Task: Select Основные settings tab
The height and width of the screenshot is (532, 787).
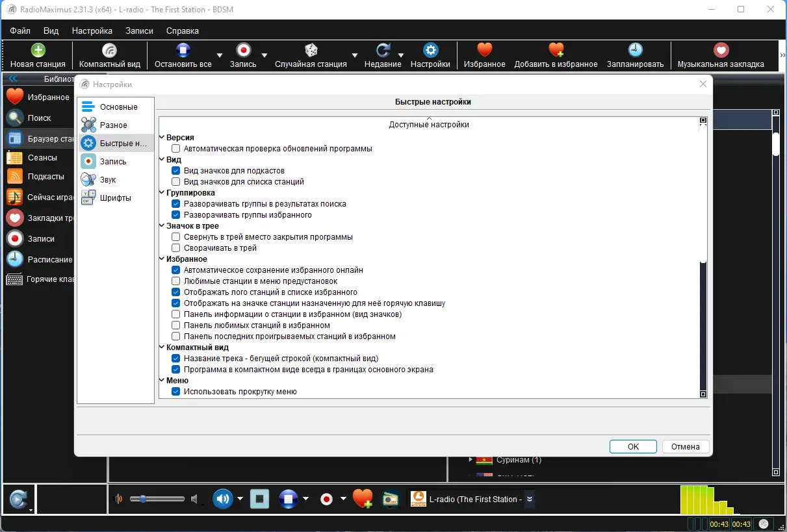Action: pyautogui.click(x=116, y=107)
